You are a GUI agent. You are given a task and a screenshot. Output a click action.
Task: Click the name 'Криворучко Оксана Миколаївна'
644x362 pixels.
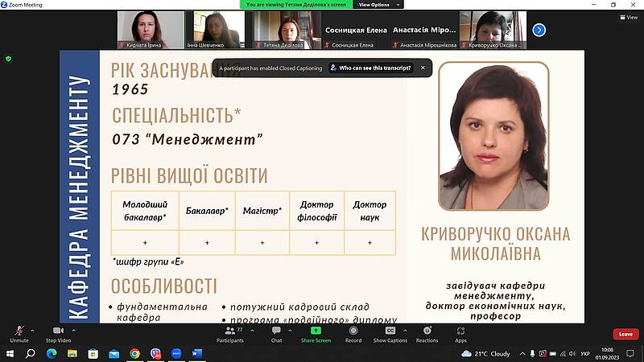(495, 244)
